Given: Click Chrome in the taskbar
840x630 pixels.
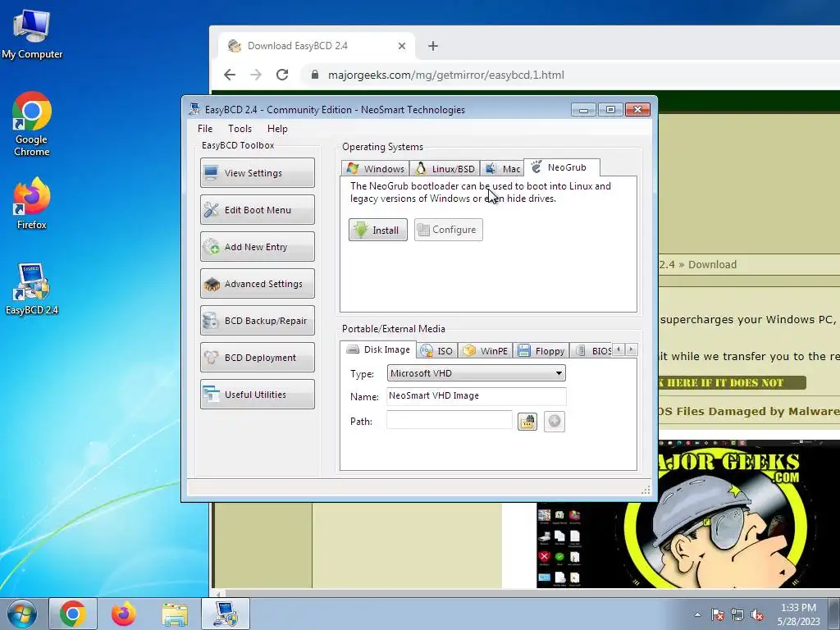Looking at the screenshot, I should pyautogui.click(x=73, y=614).
